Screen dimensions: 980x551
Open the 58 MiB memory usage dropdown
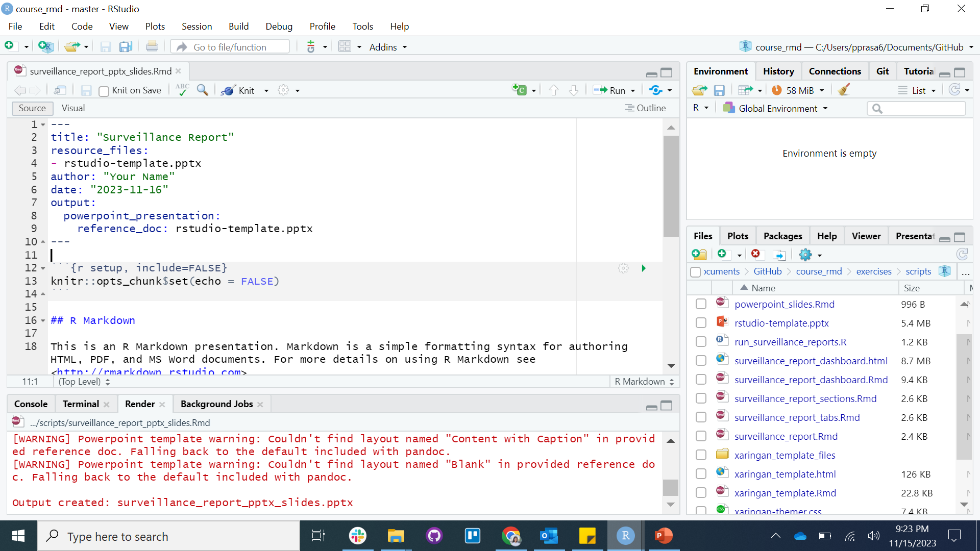[798, 90]
